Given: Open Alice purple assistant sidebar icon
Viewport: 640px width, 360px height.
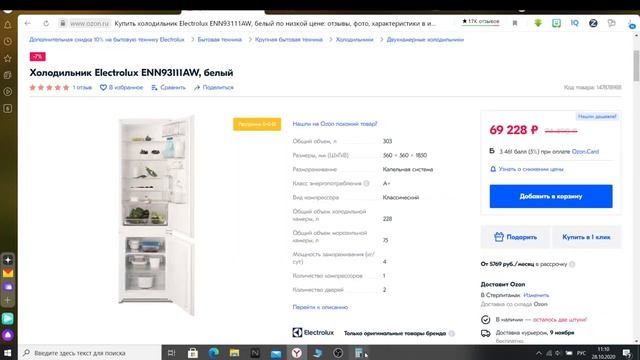Looking at the screenshot, I should [8, 335].
